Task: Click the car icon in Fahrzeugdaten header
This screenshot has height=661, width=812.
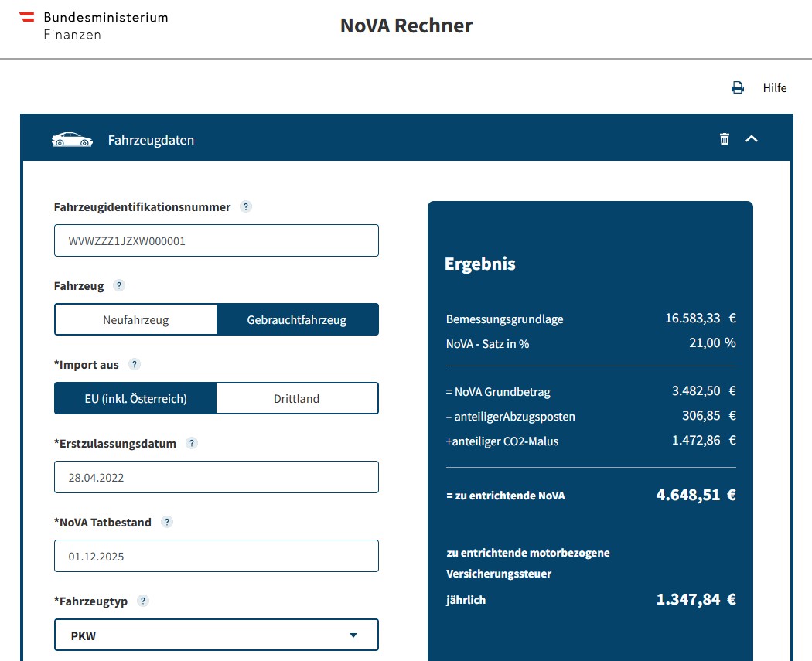Action: pyautogui.click(x=72, y=140)
